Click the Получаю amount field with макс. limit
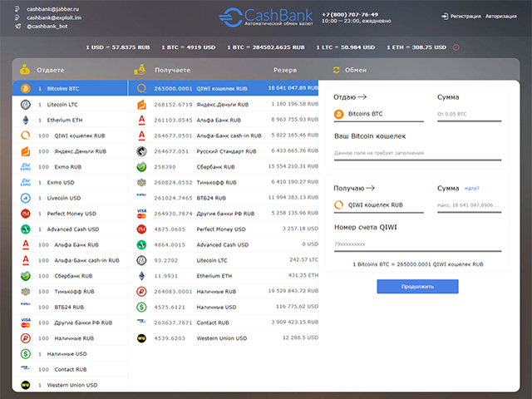This screenshot has height=399, width=532. click(469, 205)
